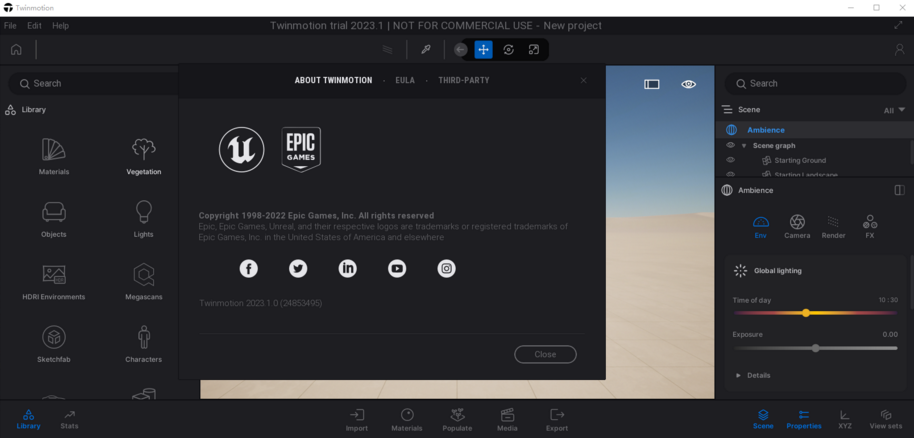914x439 pixels.
Task: Switch to About Twinmotion tab
Action: [333, 80]
